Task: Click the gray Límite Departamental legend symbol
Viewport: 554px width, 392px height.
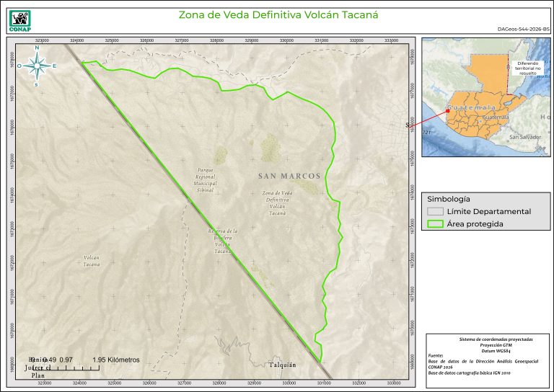Action: point(434,211)
